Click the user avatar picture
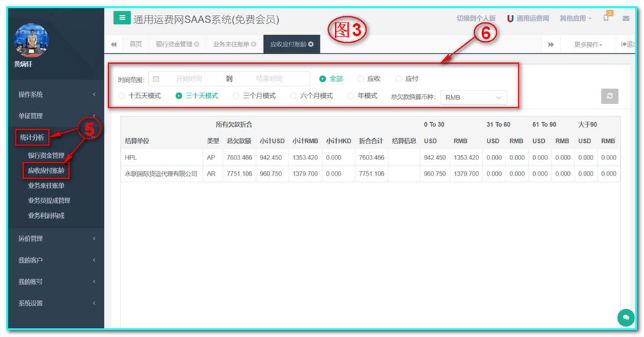 pos(31,40)
